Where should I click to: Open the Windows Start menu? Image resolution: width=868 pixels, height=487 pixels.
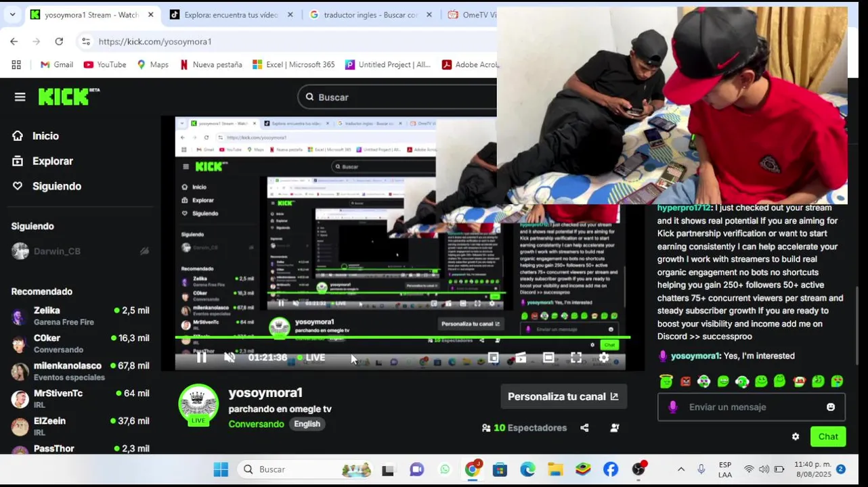pos(221,469)
